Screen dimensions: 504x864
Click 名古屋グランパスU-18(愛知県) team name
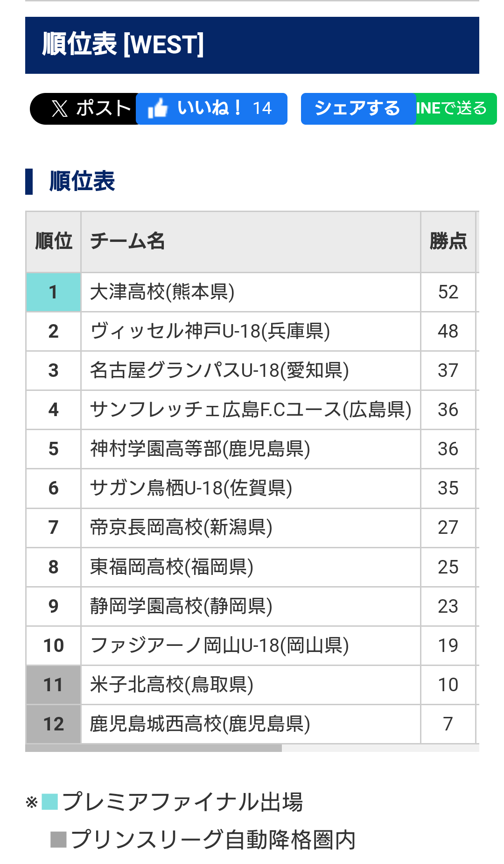pyautogui.click(x=219, y=371)
